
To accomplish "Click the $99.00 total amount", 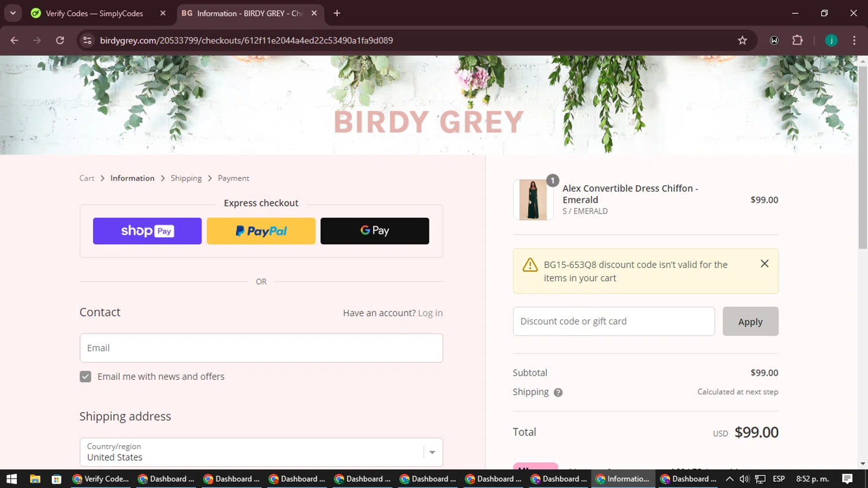I will [x=756, y=432].
